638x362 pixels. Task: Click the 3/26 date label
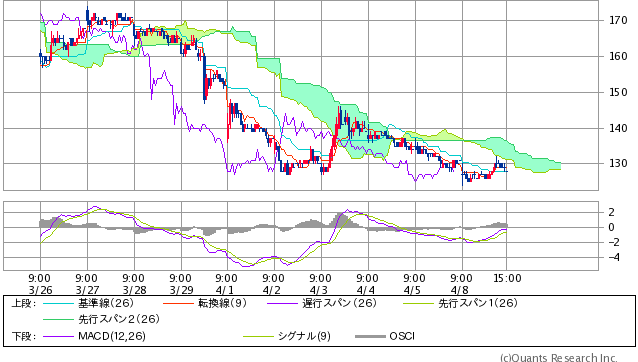(40, 290)
